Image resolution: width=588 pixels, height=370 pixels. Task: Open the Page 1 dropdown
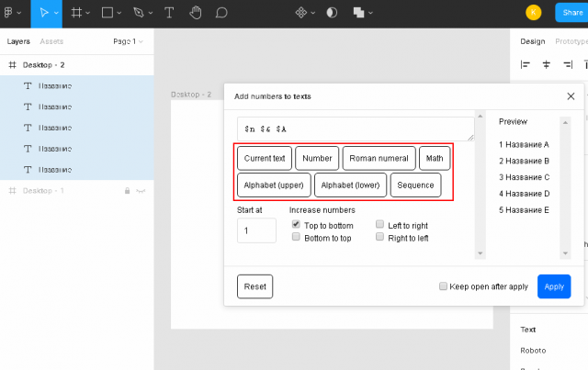pos(127,41)
